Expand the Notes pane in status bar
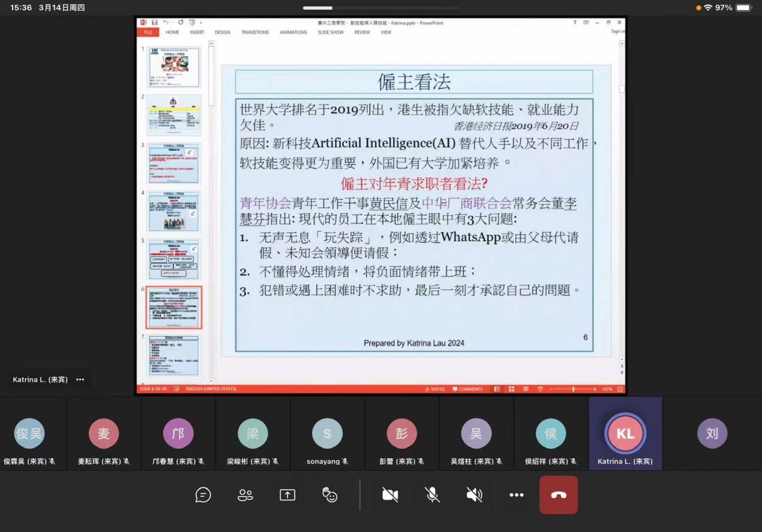 point(435,389)
